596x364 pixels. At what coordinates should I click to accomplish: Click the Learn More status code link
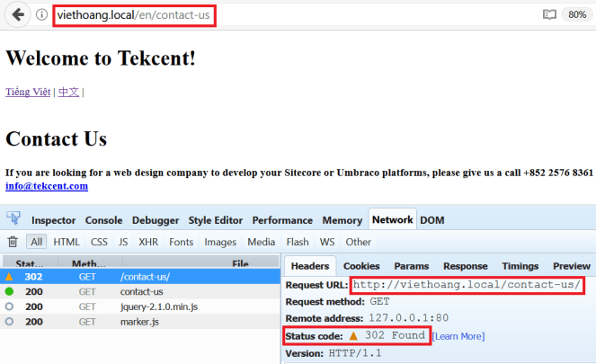(458, 336)
